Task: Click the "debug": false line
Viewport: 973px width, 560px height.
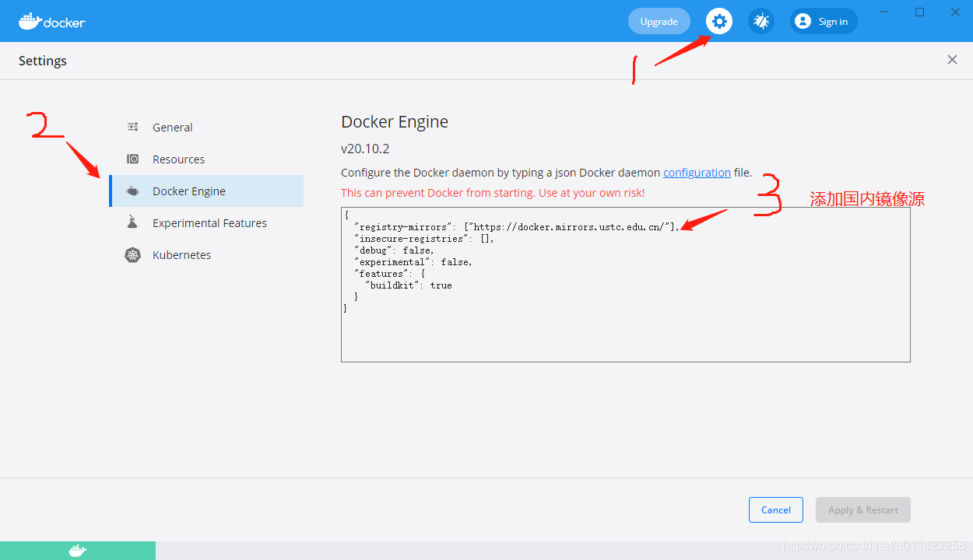Action: coord(395,250)
